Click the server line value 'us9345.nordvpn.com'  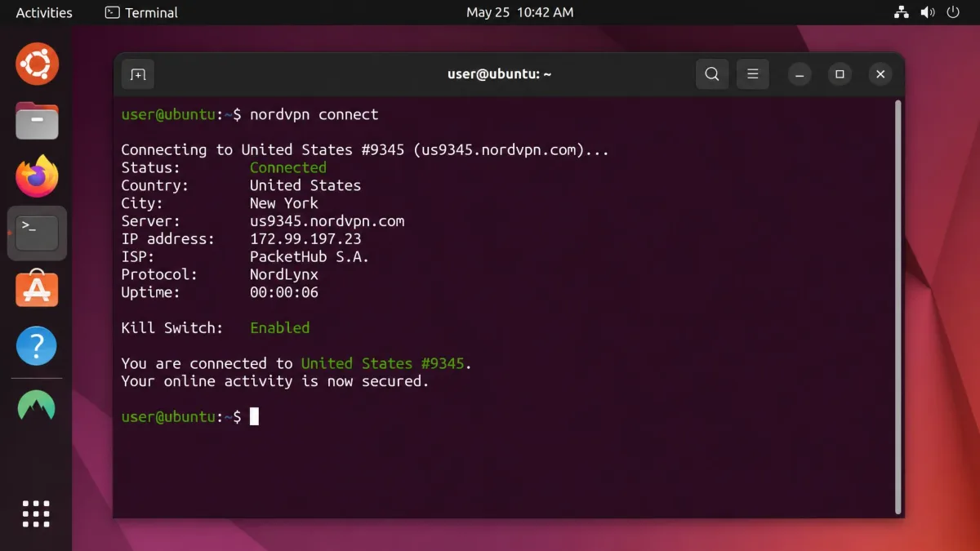click(327, 221)
